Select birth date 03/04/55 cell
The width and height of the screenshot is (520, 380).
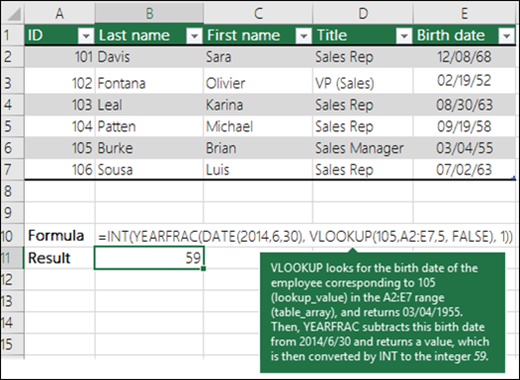tap(464, 148)
